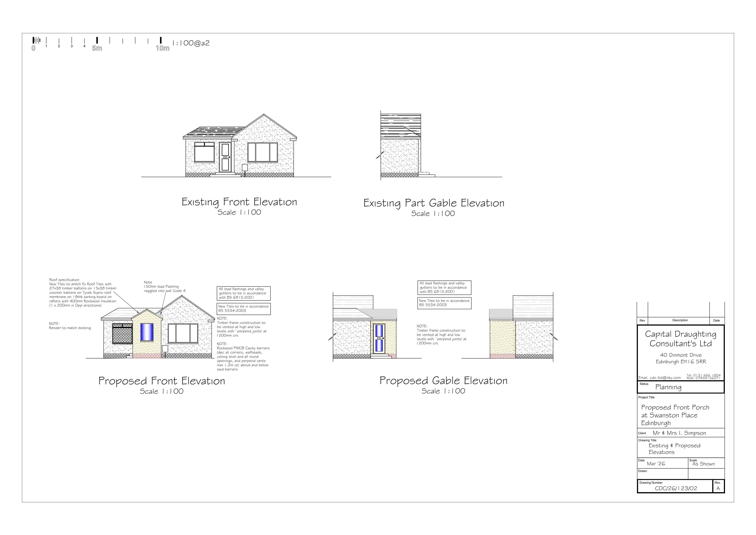The height and width of the screenshot is (535, 756).
Task: Click drawing number CDC/26/123/02
Action: (676, 488)
